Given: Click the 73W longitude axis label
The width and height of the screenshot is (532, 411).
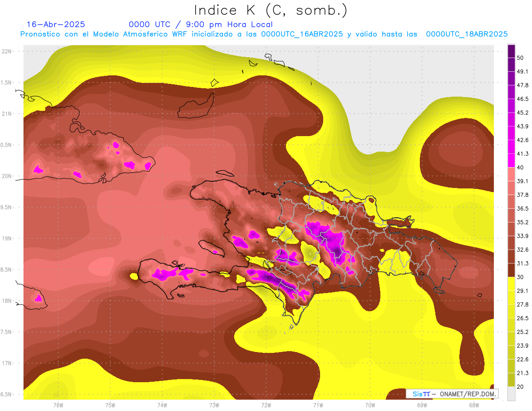Looking at the screenshot, I should 214,405.
